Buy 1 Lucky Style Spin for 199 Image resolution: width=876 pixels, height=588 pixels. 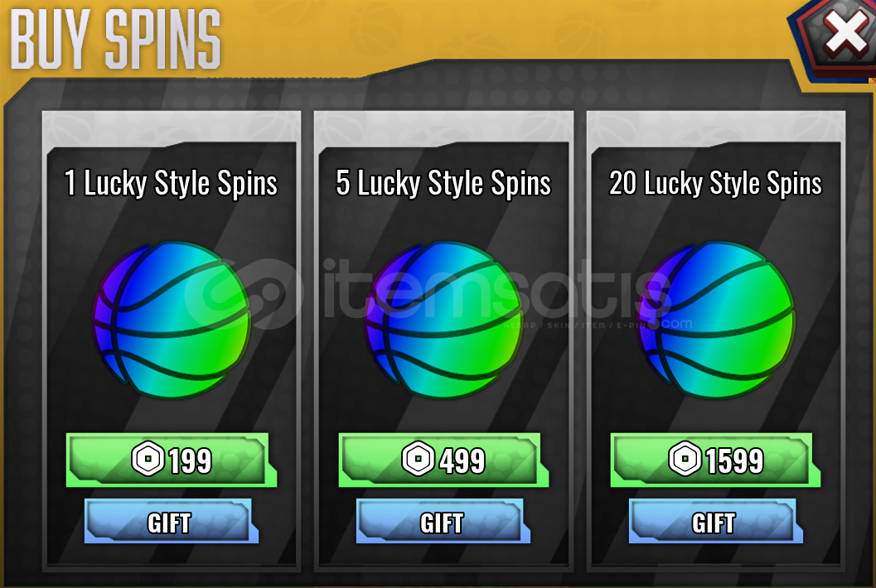(171, 460)
